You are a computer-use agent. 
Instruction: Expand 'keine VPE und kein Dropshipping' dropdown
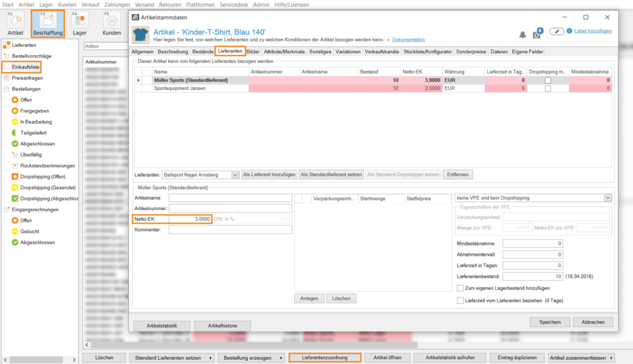(608, 198)
